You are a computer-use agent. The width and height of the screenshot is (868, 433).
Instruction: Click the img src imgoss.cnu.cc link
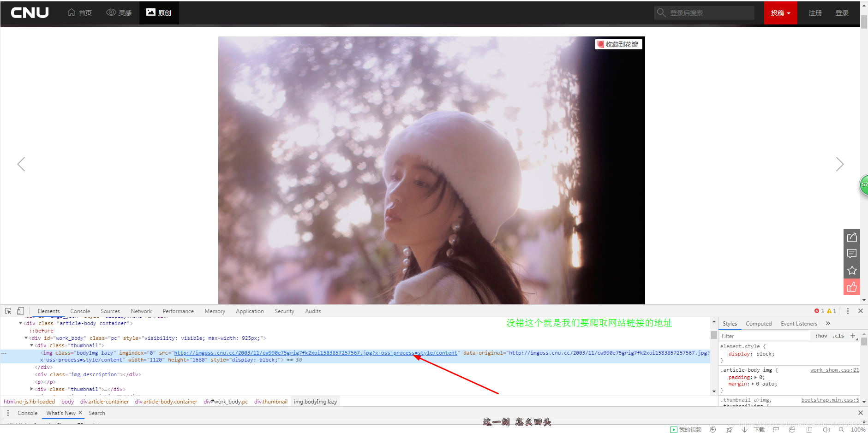315,353
